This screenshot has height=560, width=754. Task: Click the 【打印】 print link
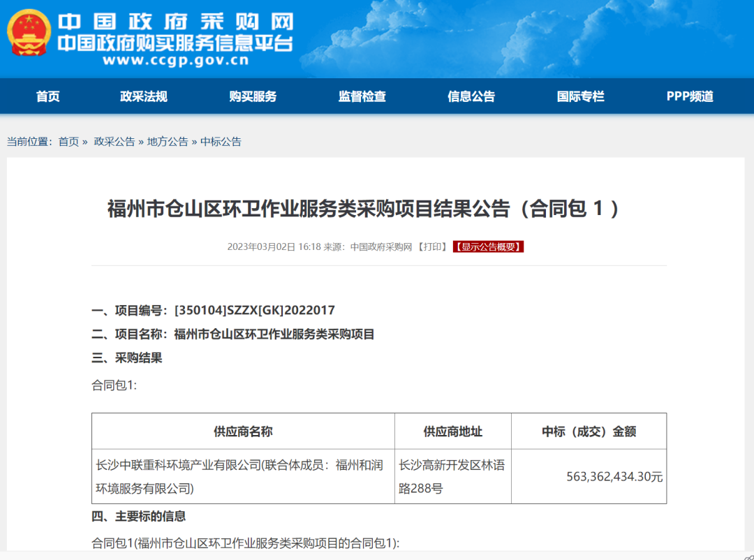pos(433,246)
